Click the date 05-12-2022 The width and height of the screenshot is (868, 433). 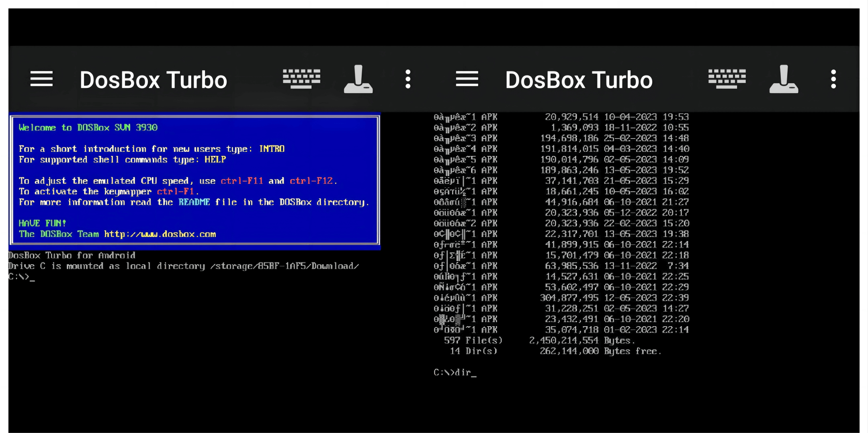(630, 213)
